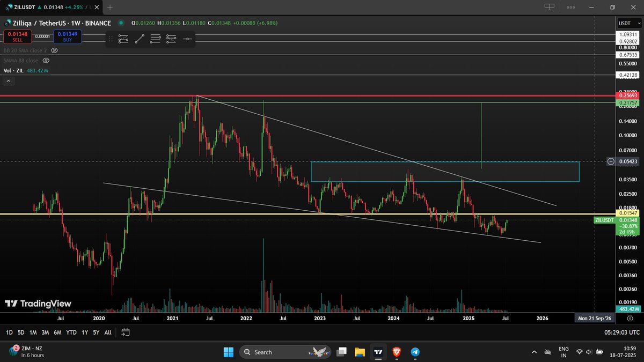Image resolution: width=644 pixels, height=362 pixels.
Task: Click the 0.67535 price label
Action: tap(628, 54)
